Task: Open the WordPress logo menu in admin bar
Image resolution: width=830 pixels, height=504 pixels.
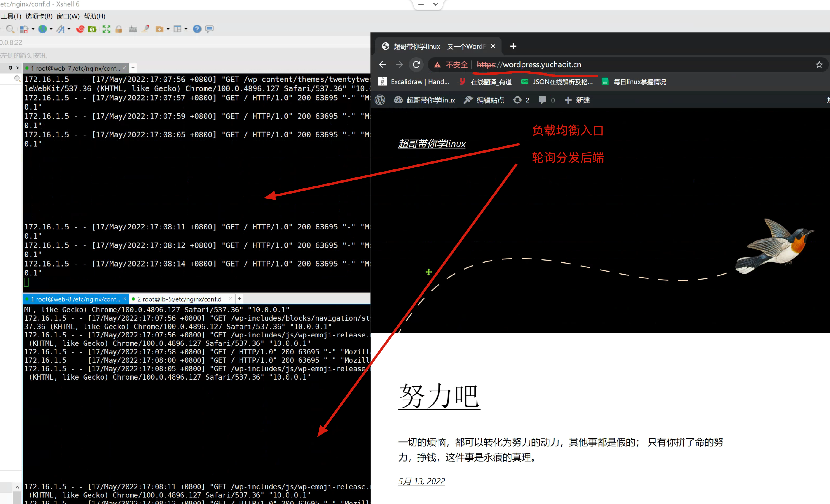Action: 380,100
